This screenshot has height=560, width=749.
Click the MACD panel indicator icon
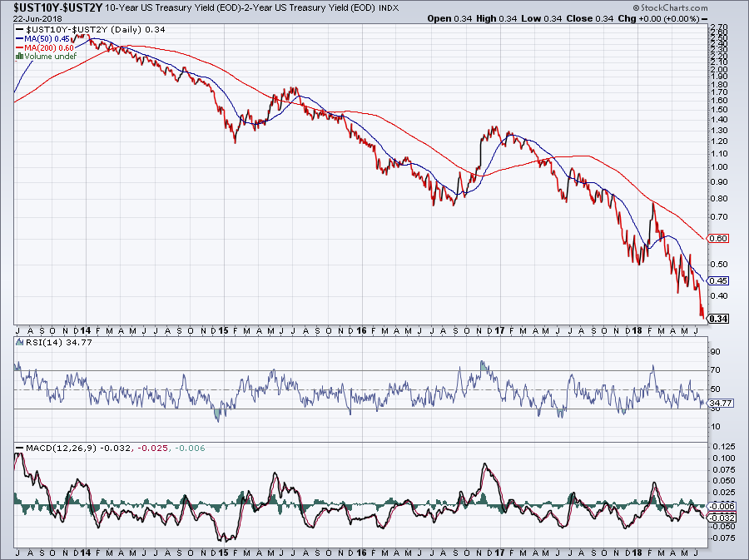[19, 447]
